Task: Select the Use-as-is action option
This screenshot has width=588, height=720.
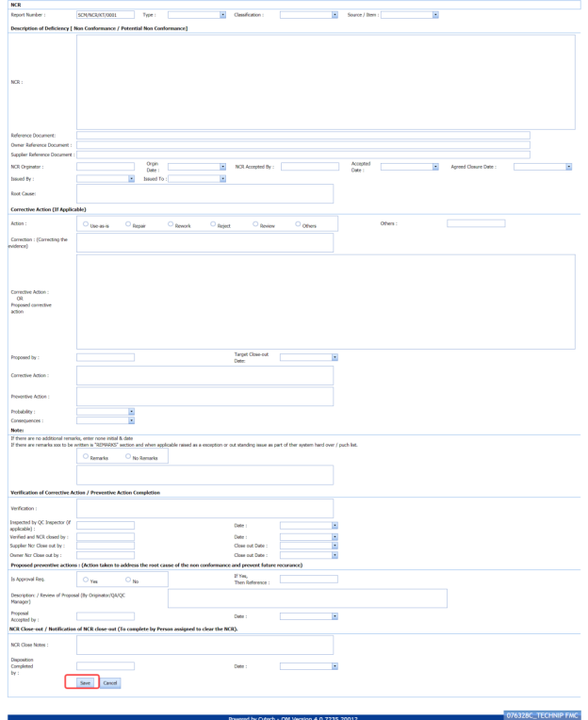Action: pos(87,224)
